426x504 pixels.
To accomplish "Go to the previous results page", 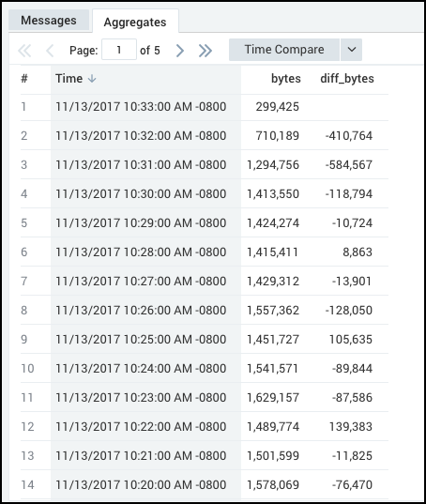I will click(50, 51).
